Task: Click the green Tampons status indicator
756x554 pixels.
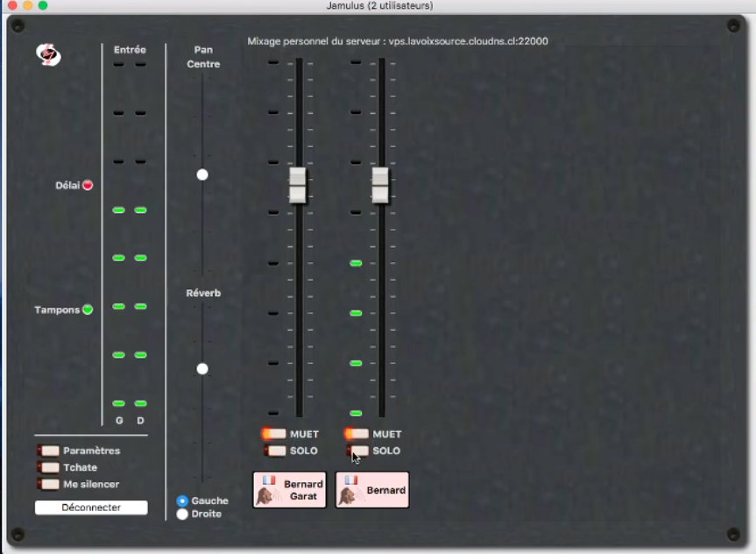Action: (x=88, y=309)
